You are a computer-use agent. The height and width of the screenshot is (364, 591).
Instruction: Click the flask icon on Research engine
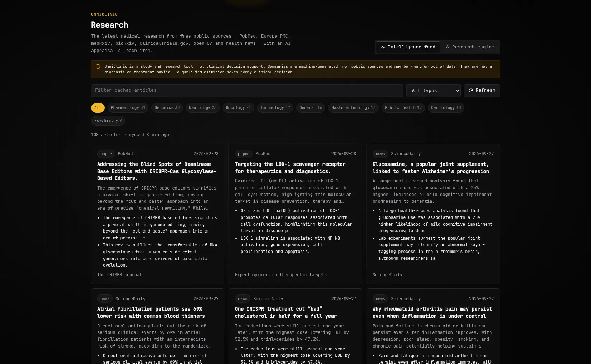point(448,47)
